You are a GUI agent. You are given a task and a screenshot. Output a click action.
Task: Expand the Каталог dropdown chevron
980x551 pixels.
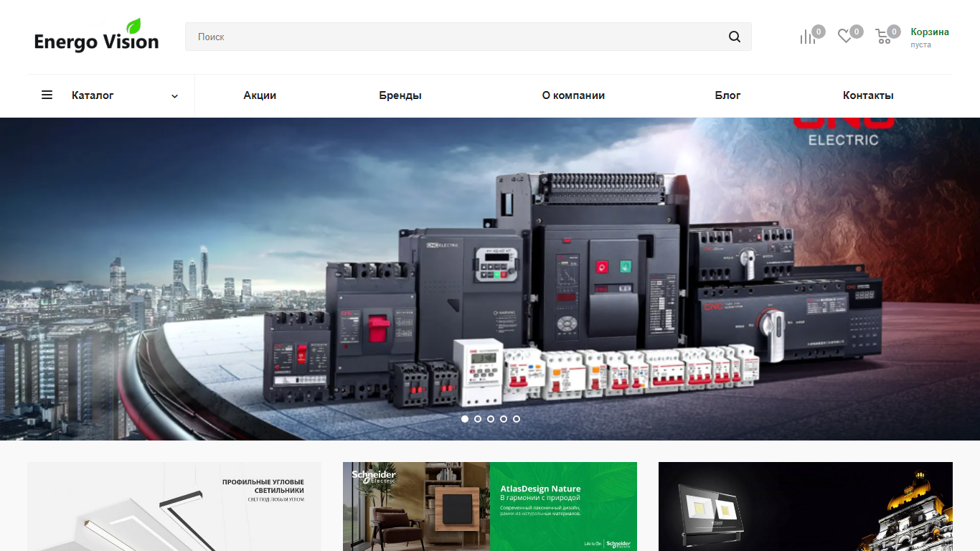click(x=174, y=96)
